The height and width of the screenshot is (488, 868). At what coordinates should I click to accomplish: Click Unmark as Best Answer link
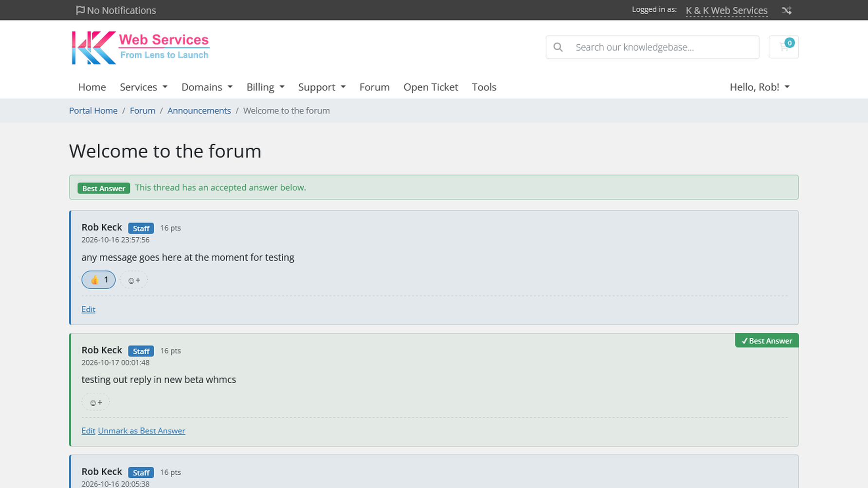[142, 431]
